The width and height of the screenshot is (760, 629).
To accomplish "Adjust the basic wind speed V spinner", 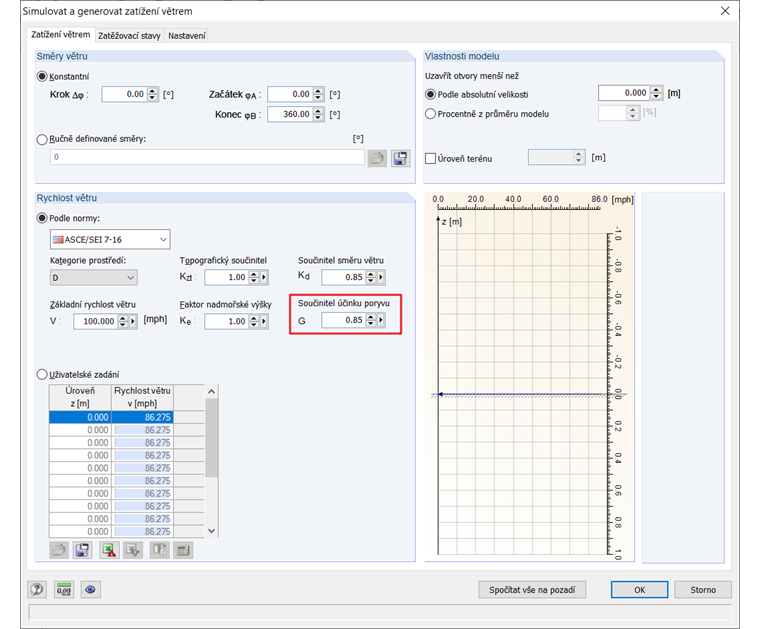I will tap(123, 321).
